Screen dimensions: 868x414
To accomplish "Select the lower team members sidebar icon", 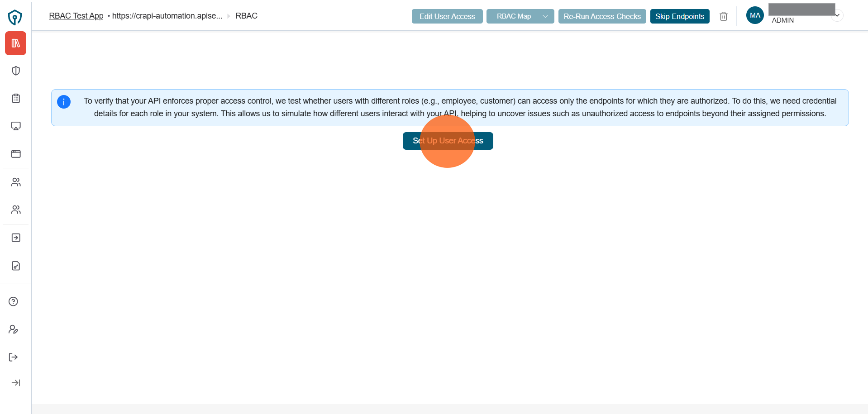I will pyautogui.click(x=15, y=209).
